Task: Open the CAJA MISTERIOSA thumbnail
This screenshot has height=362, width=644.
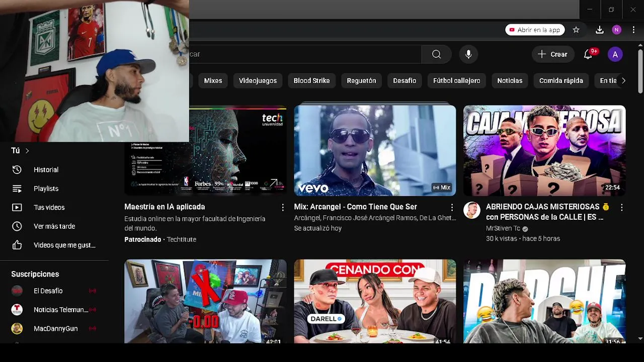Action: 544,150
